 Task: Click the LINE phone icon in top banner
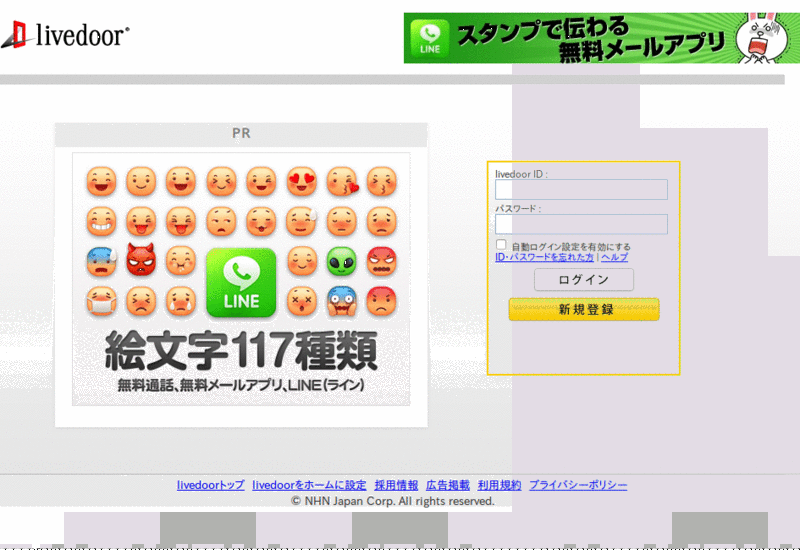pos(430,37)
